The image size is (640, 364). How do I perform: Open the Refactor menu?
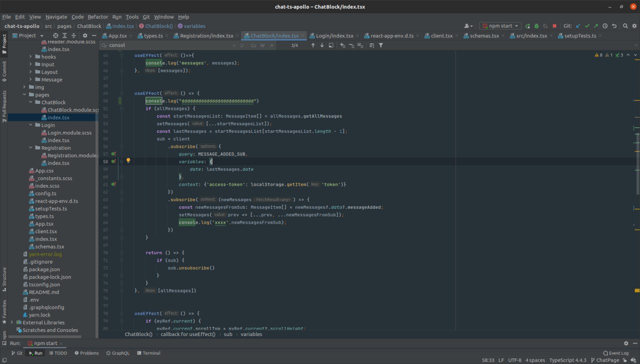[97, 17]
